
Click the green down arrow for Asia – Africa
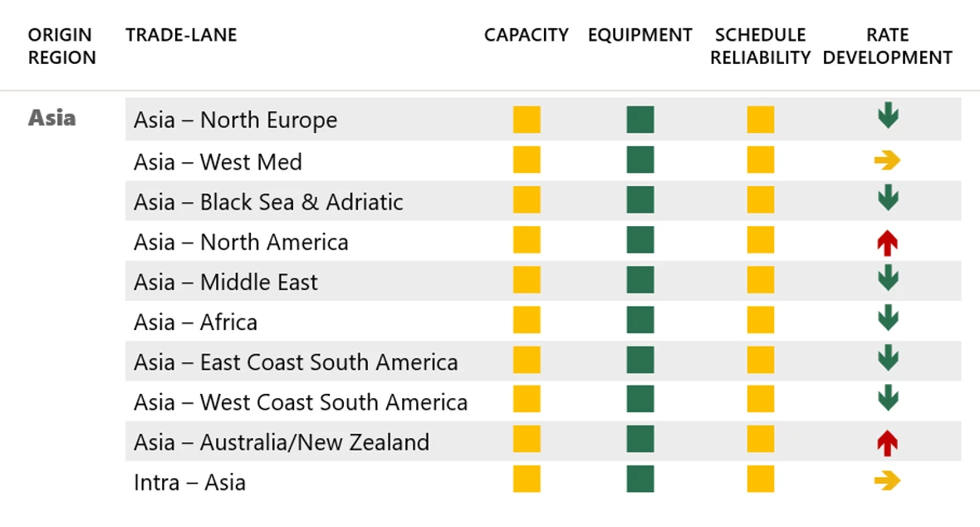click(x=888, y=318)
